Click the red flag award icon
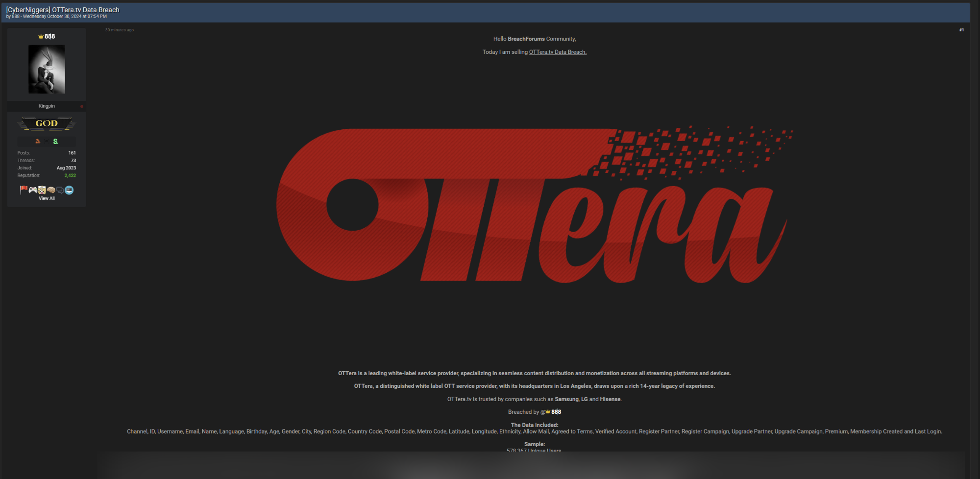Screen dimensions: 980x479 (x=23, y=189)
